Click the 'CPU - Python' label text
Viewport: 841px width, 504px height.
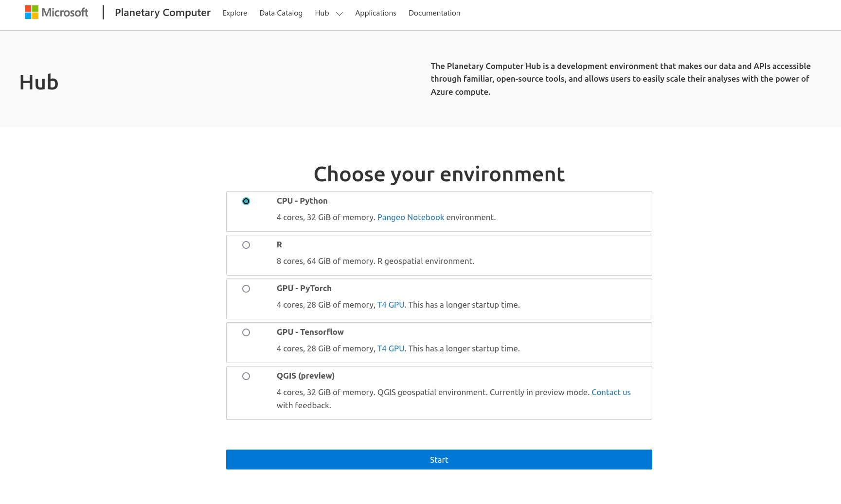point(302,201)
